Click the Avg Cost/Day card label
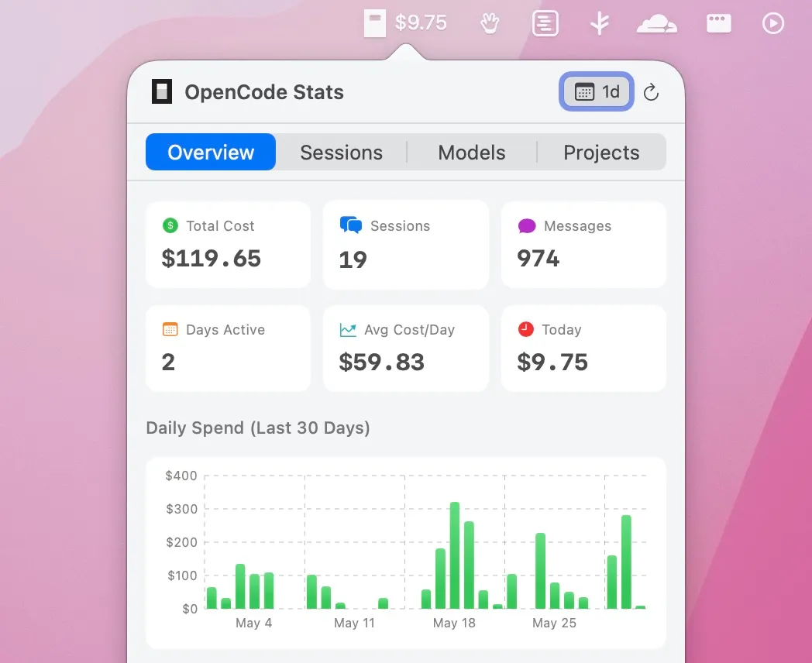Viewport: 812px width, 663px height. (x=409, y=330)
